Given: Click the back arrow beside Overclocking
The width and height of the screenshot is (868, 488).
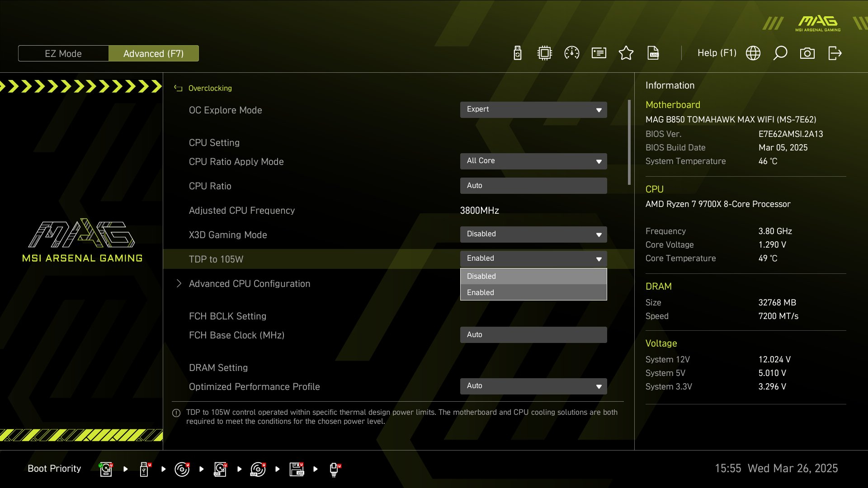Looking at the screenshot, I should coord(178,89).
